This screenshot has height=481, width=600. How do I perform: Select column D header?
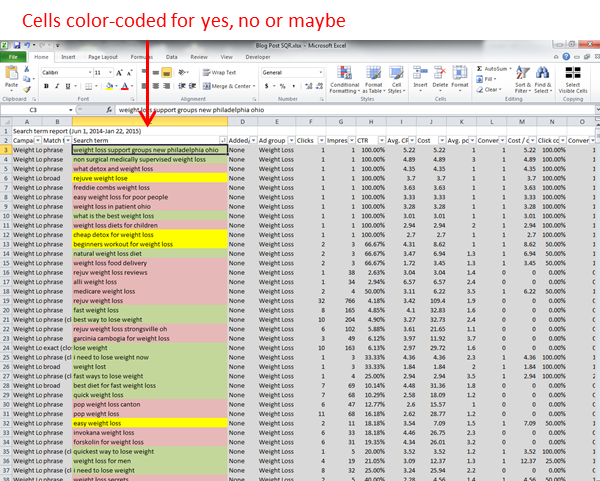(x=242, y=122)
